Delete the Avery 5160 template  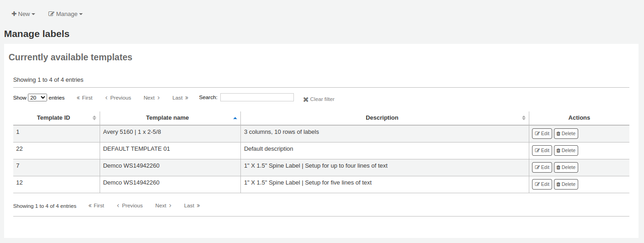(566, 134)
